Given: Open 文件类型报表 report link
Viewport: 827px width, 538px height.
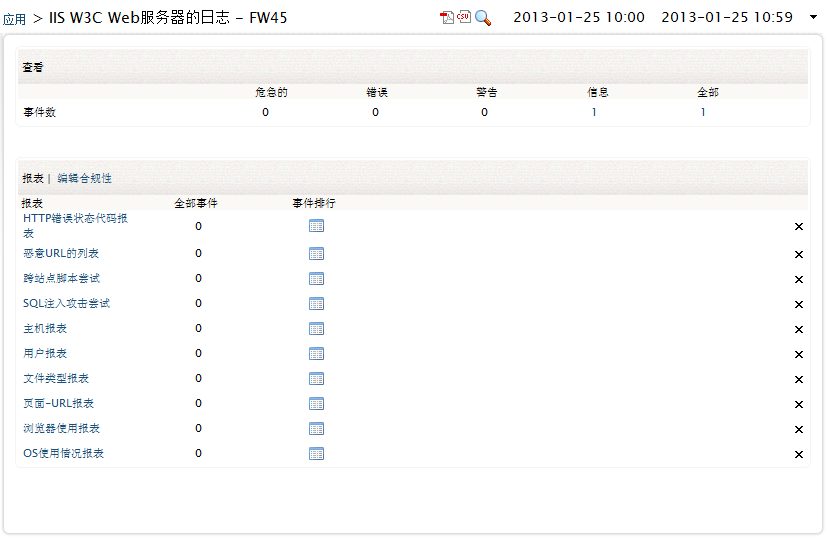Looking at the screenshot, I should 56,378.
